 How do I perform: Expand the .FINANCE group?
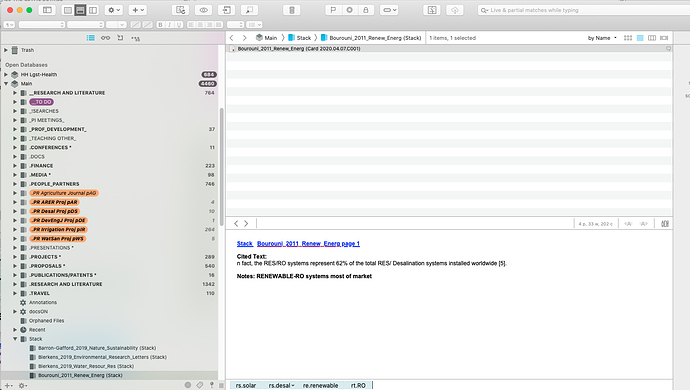pos(15,166)
